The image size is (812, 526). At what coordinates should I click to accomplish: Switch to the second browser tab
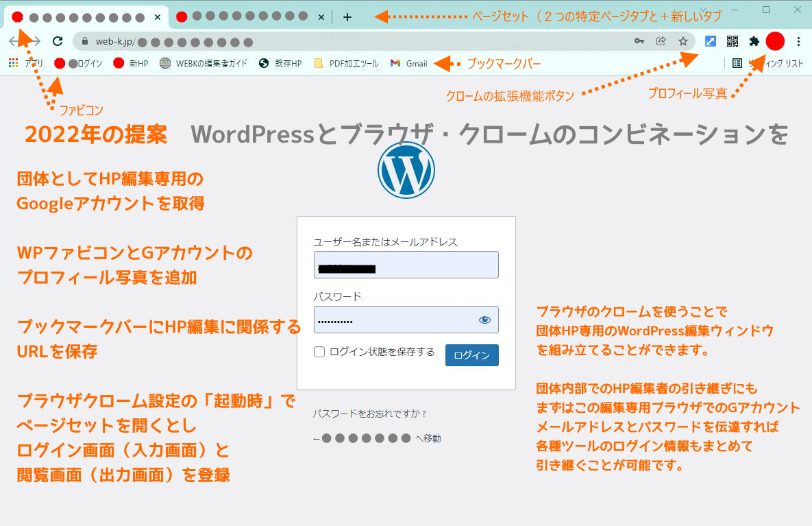click(243, 16)
